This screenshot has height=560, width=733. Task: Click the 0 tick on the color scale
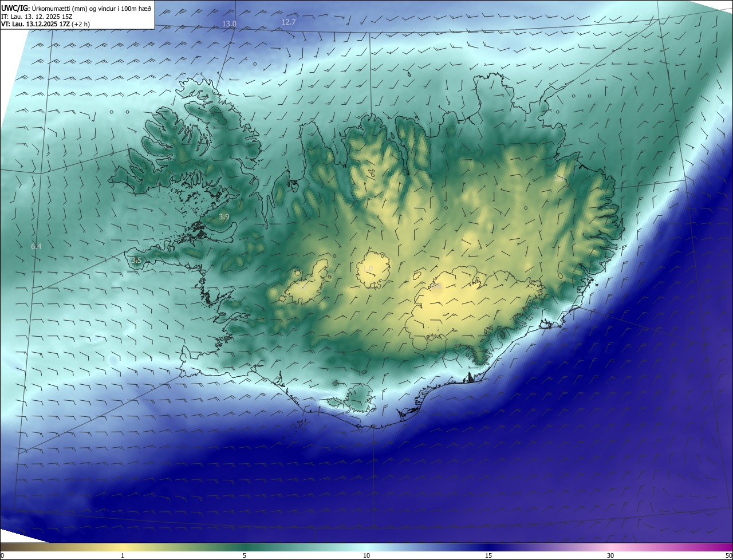pos(2,555)
